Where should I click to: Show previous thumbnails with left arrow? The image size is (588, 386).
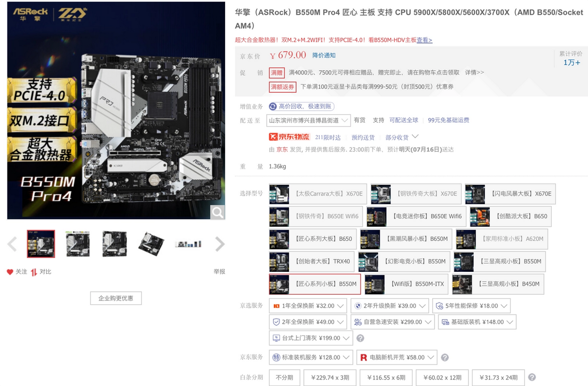coord(12,244)
